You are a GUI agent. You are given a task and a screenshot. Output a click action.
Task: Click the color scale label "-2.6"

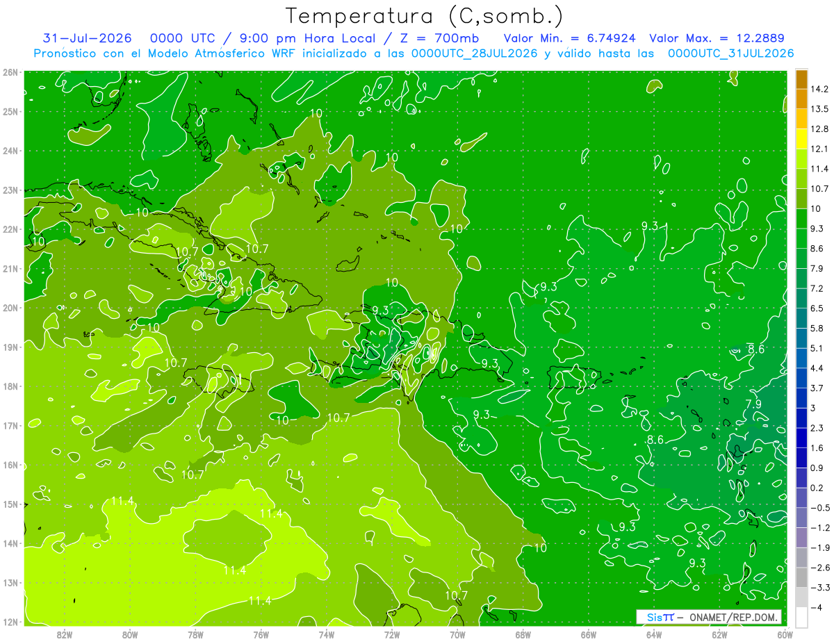(x=820, y=568)
